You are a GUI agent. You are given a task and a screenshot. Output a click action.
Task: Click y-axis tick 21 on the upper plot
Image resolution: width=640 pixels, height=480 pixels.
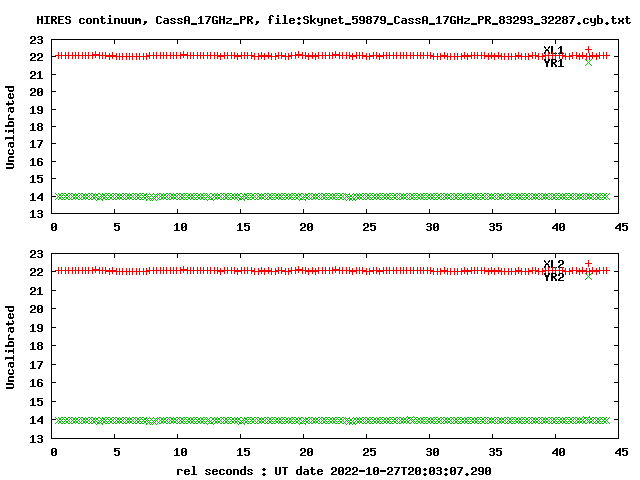(x=36, y=75)
